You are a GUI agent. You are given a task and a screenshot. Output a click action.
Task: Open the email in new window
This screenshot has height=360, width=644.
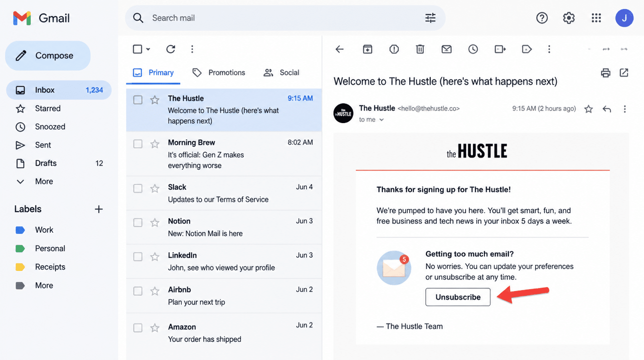pos(624,73)
